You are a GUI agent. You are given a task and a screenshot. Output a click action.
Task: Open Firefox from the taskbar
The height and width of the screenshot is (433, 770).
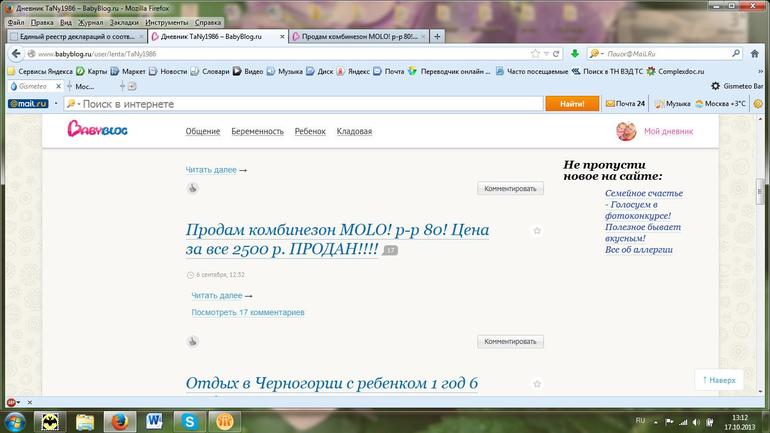pyautogui.click(x=119, y=421)
